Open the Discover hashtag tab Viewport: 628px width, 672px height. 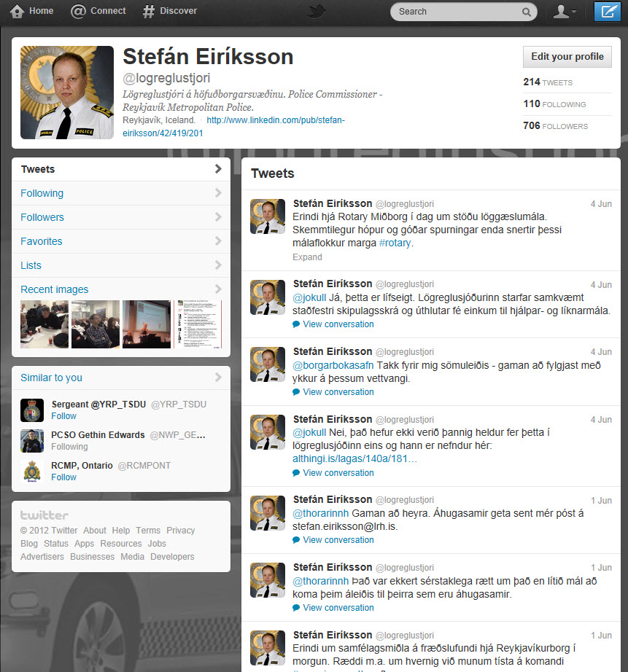[149, 12]
